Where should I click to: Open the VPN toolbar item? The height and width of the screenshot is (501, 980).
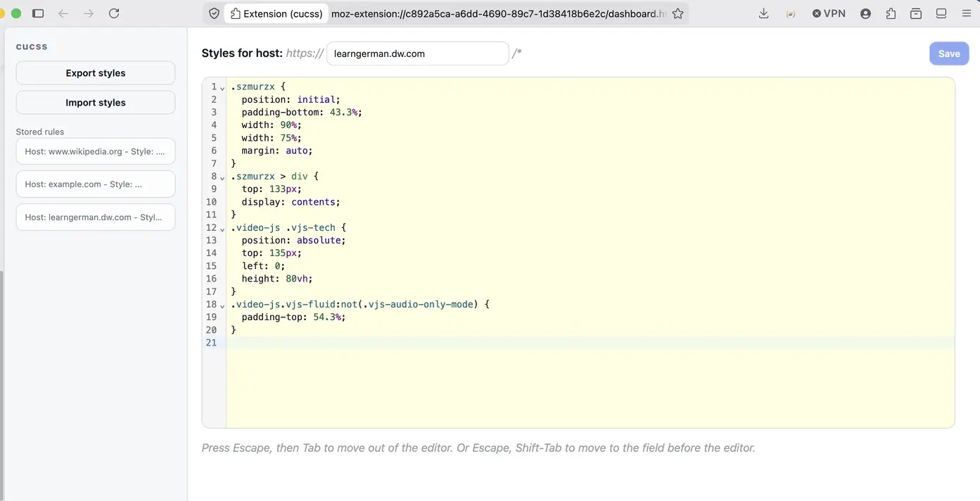[829, 13]
